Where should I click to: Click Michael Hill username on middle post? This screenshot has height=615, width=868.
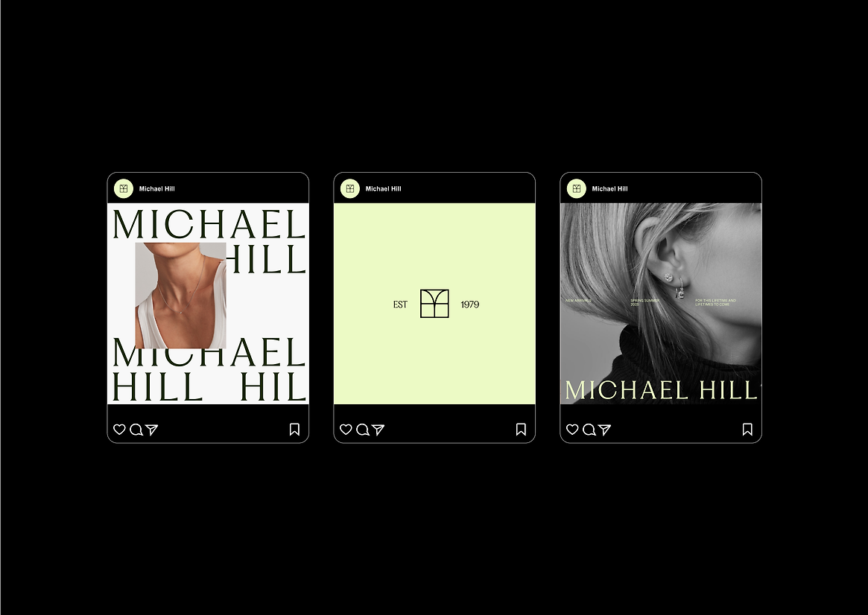[x=383, y=188]
